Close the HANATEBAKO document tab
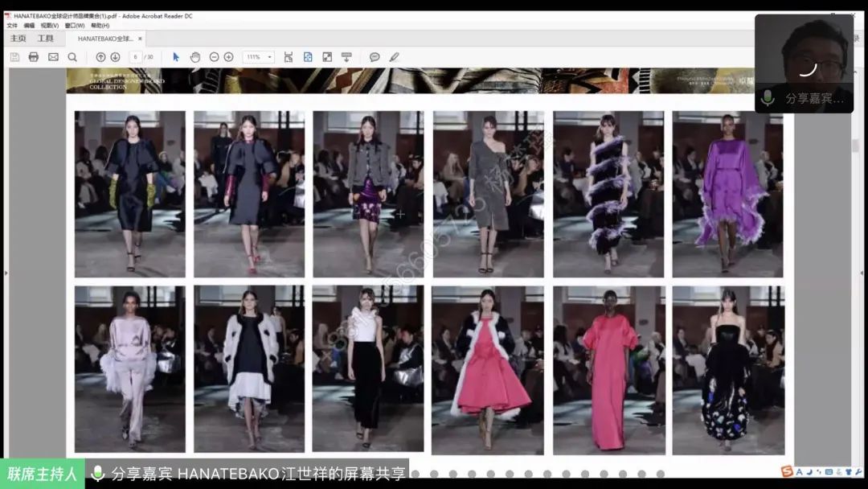 click(140, 39)
